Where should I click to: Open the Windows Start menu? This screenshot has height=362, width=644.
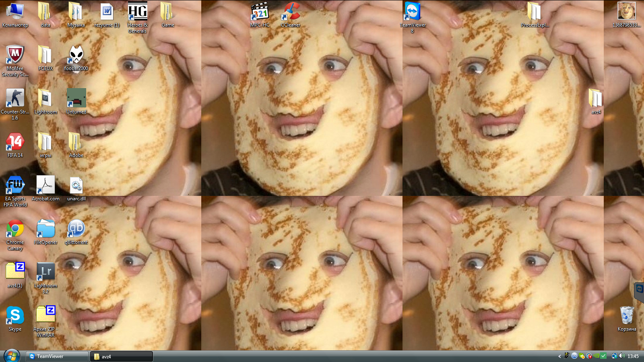12,356
